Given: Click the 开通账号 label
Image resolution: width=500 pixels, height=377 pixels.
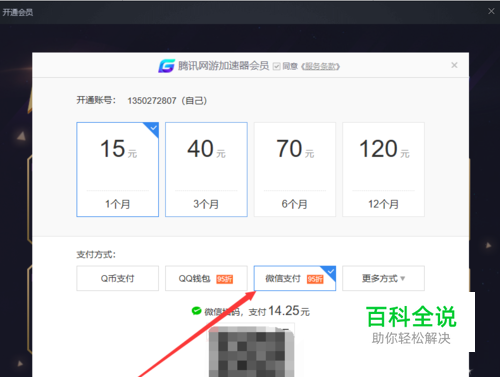Looking at the screenshot, I should [x=96, y=100].
